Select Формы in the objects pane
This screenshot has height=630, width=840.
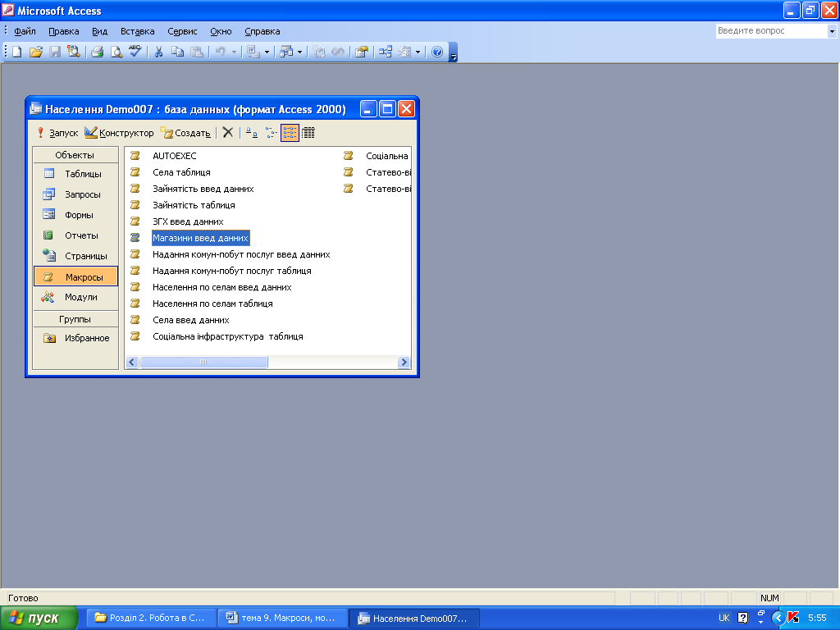click(x=75, y=215)
